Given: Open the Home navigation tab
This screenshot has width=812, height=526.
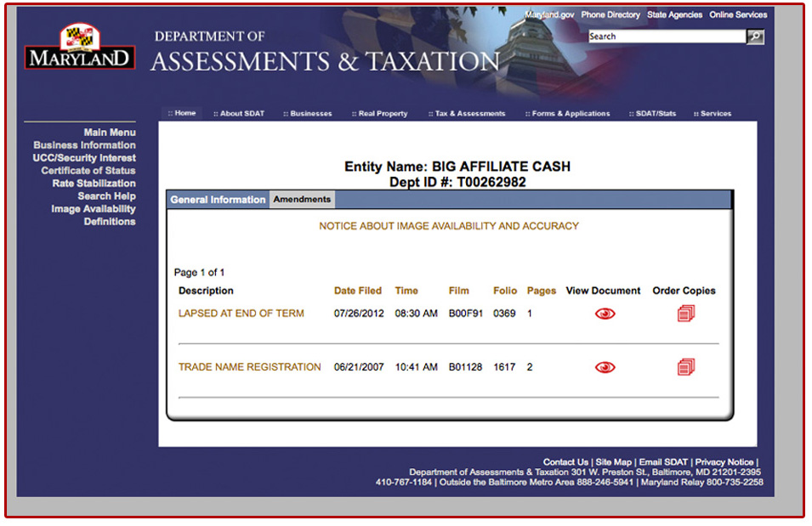Looking at the screenshot, I should pos(182,113).
